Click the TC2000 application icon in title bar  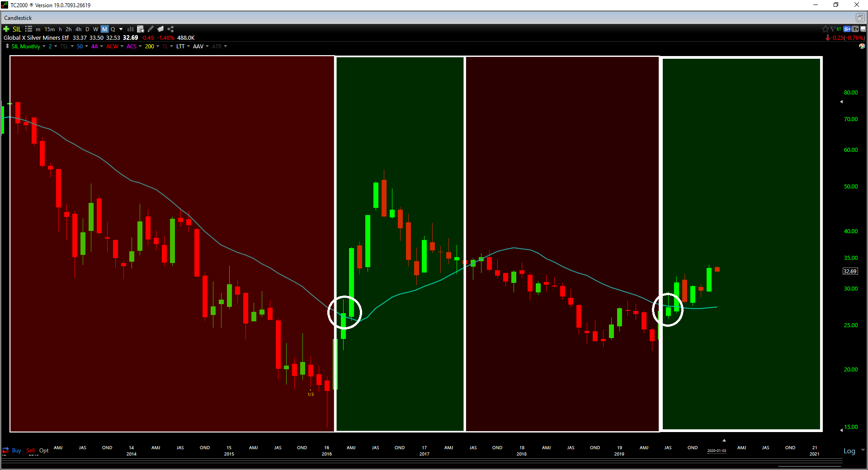(5, 5)
